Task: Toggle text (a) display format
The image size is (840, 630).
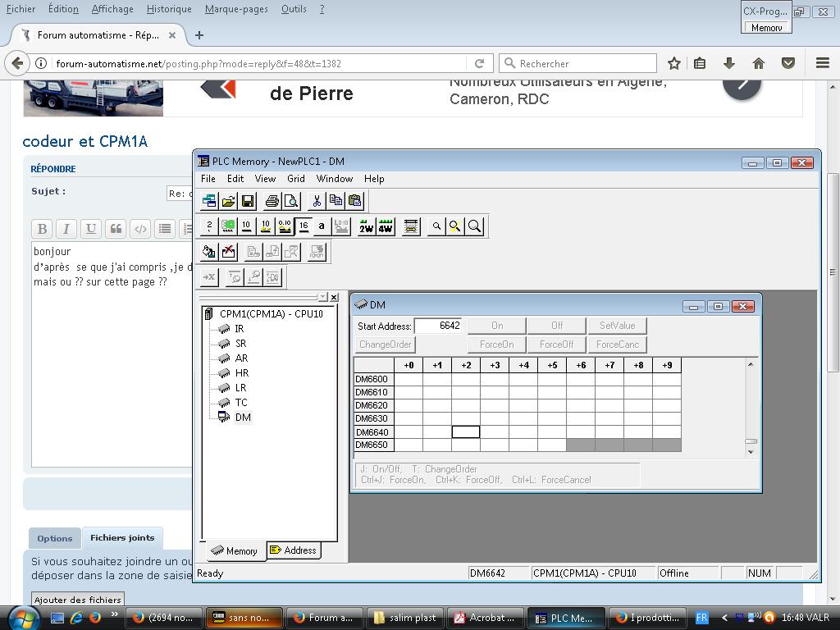Action: click(x=322, y=226)
